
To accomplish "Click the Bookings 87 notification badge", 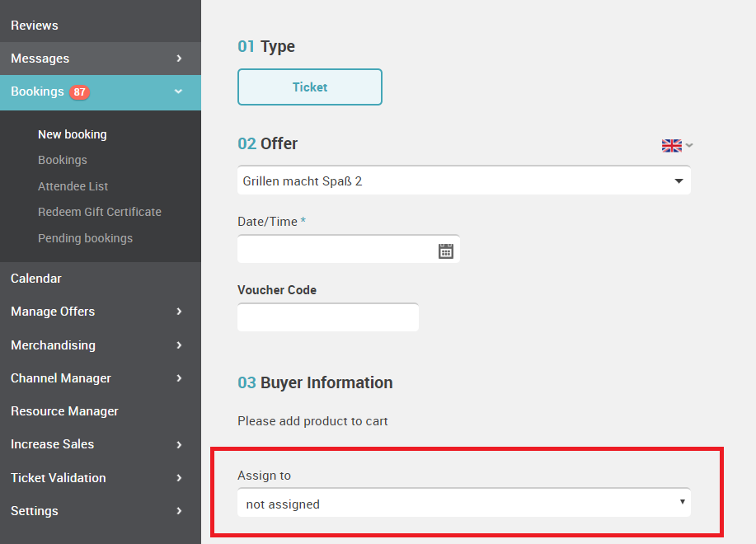I will 79,92.
